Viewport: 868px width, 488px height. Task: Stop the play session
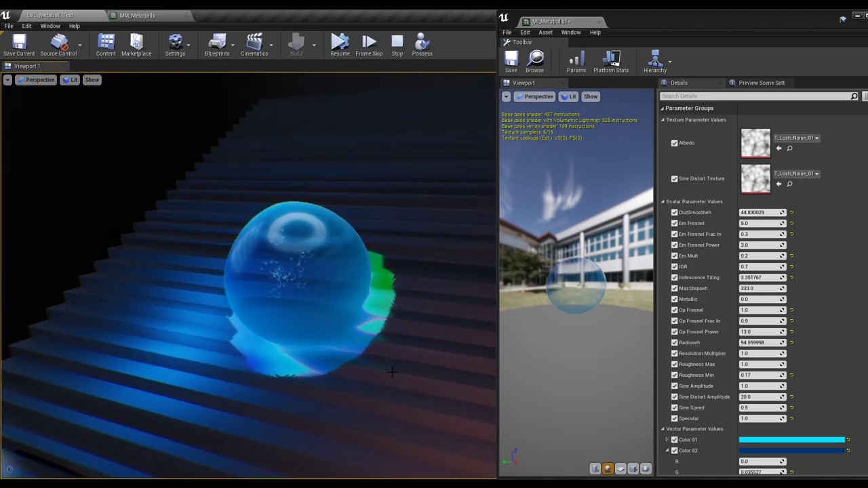(397, 45)
